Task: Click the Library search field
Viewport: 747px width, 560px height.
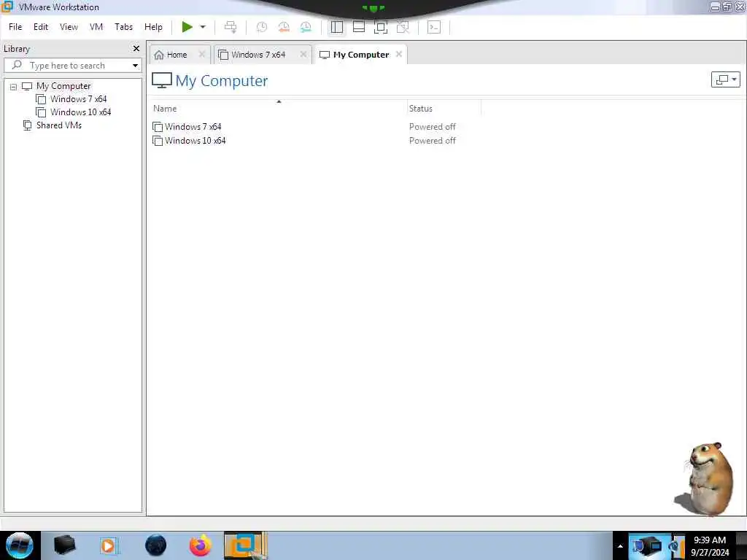Action: coord(73,65)
